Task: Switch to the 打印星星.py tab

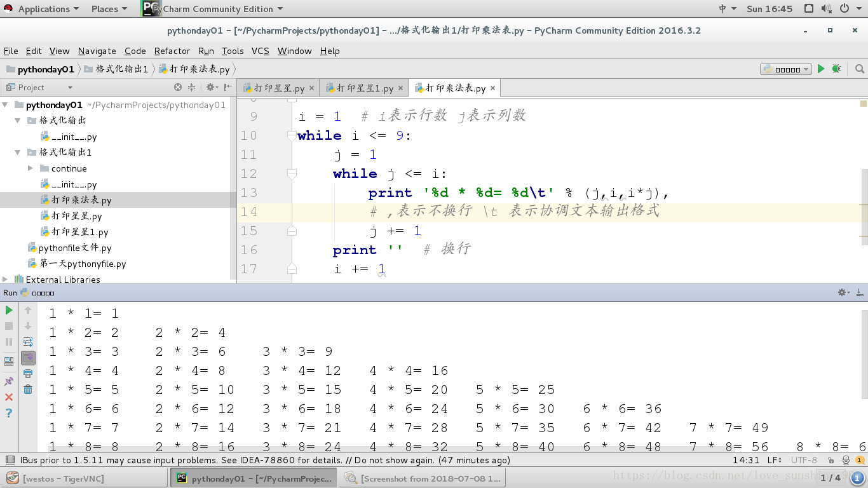Action: pyautogui.click(x=278, y=88)
